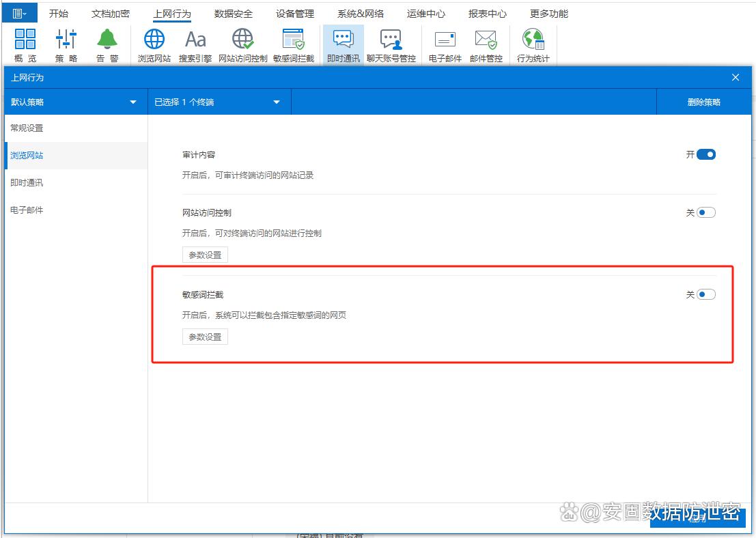Switch to the 数据安全 ribbon tab

(x=233, y=14)
